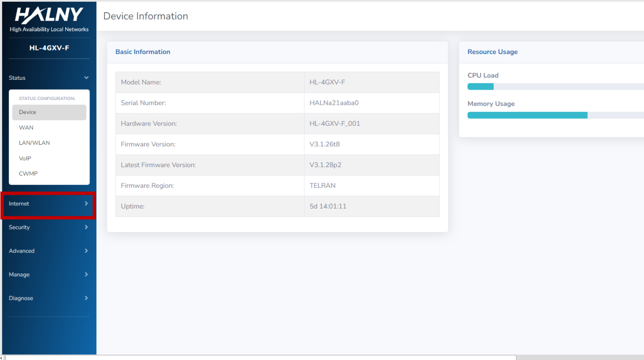Click the Hardware Version label
Image resolution: width=644 pixels, height=360 pixels.
[x=149, y=123]
